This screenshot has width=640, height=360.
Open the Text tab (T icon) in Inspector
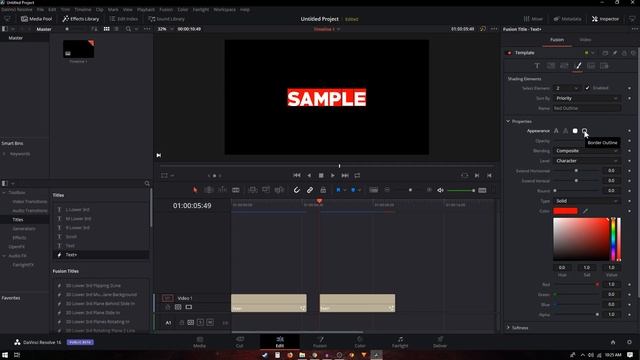pyautogui.click(x=537, y=66)
